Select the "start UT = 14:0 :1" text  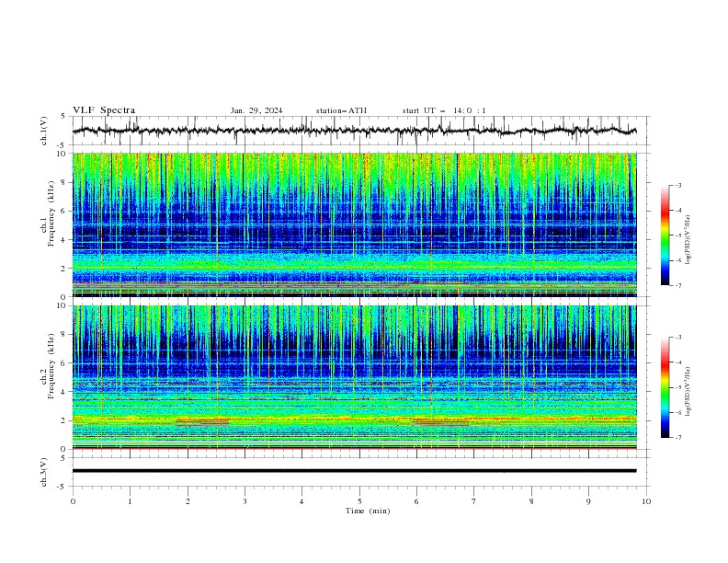[x=444, y=110]
